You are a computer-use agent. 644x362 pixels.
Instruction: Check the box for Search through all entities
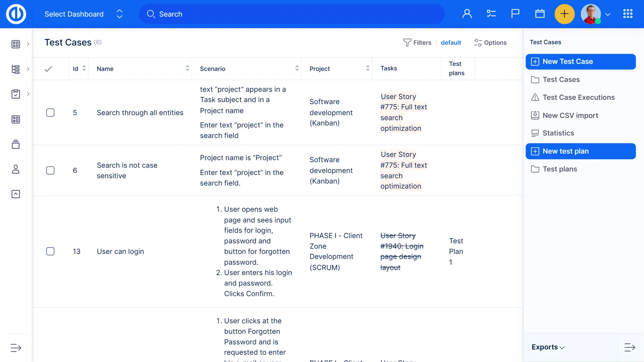(50, 113)
